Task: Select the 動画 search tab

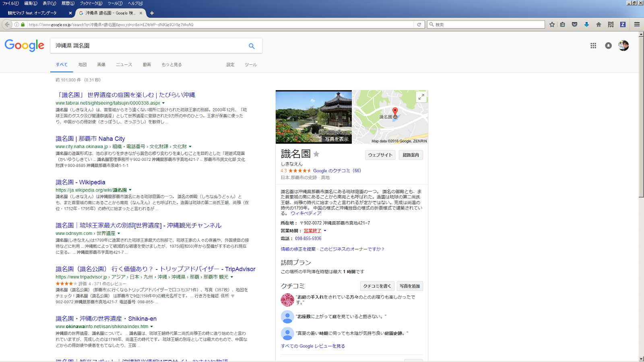Action: (x=147, y=65)
